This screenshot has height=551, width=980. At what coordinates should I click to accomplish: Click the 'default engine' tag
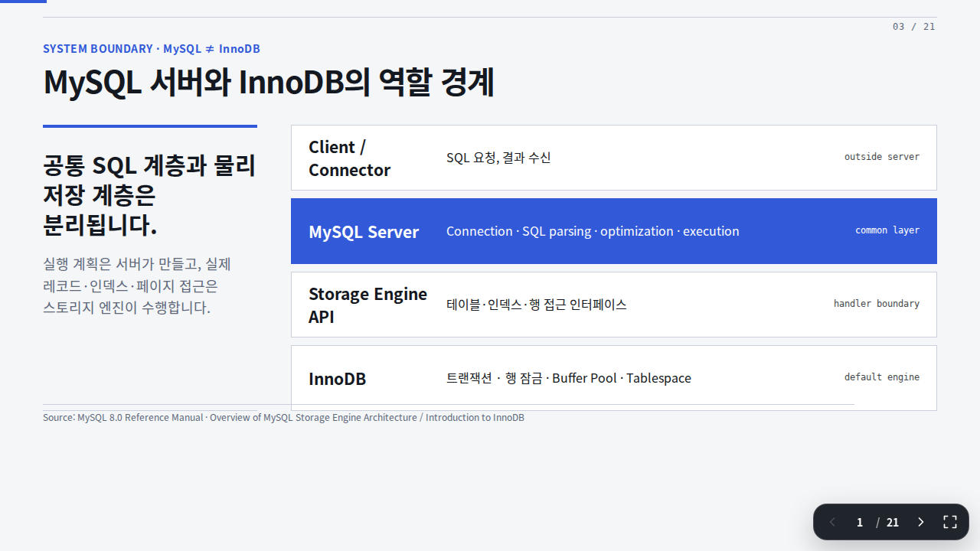click(x=882, y=377)
